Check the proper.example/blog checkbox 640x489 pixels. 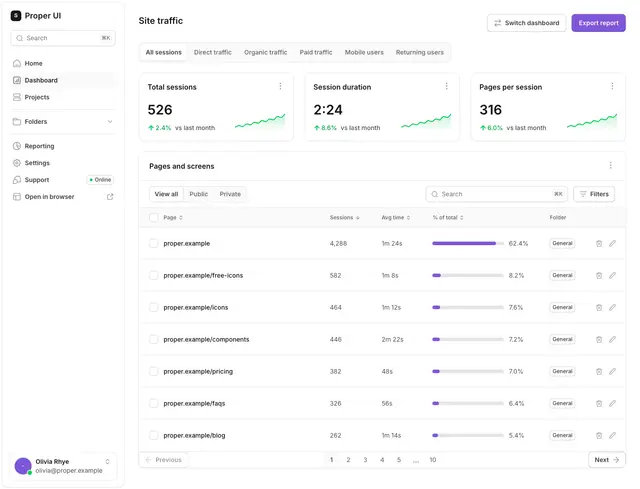pos(153,436)
